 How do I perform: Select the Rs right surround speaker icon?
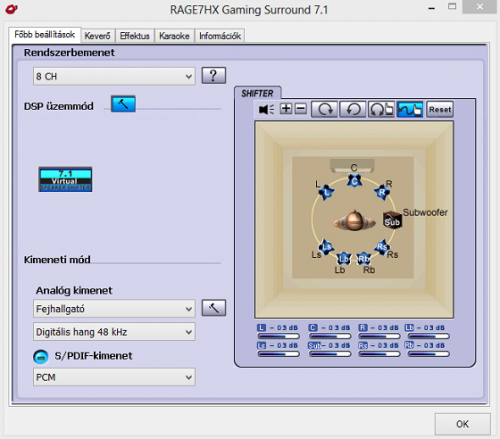[x=382, y=247]
